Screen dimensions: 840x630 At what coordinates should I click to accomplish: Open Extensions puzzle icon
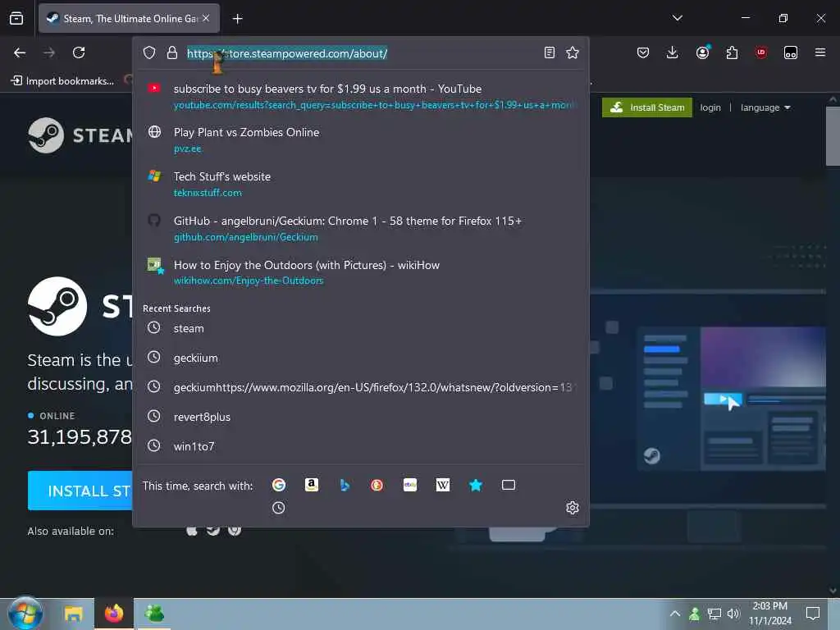click(x=732, y=52)
